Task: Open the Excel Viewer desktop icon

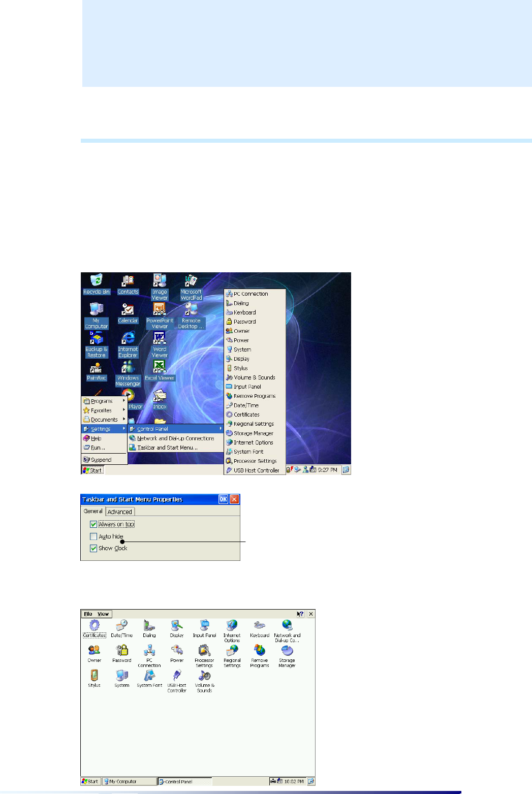Action: click(160, 371)
